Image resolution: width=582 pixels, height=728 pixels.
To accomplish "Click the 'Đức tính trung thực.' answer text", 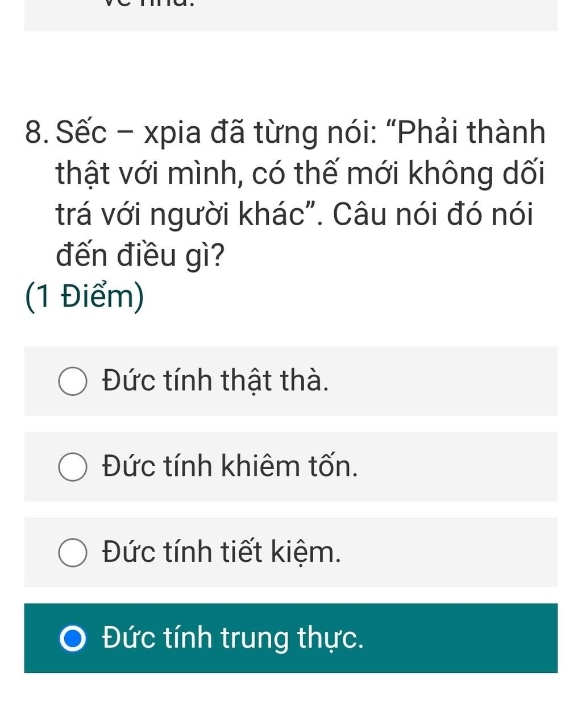I will pos(233,638).
